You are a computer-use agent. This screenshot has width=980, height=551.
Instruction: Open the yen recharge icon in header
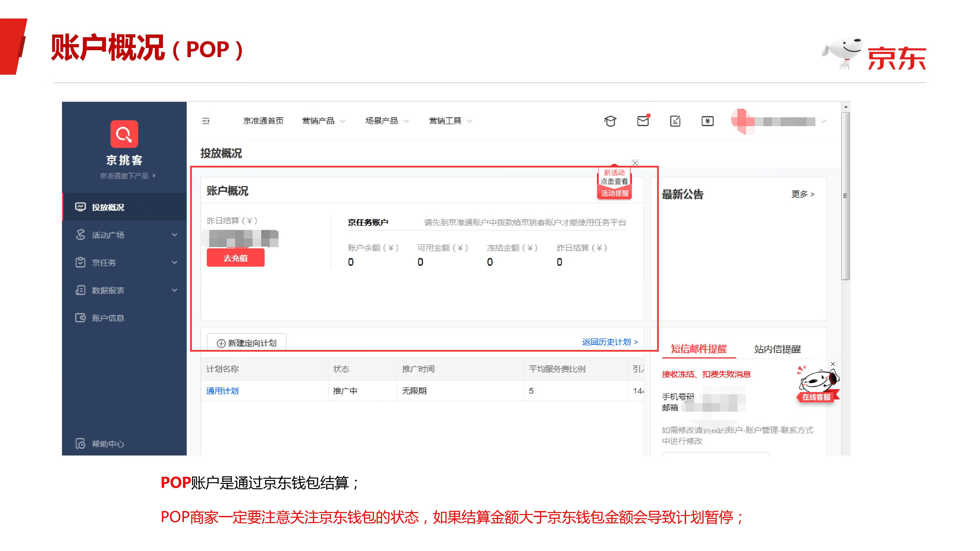click(x=708, y=121)
